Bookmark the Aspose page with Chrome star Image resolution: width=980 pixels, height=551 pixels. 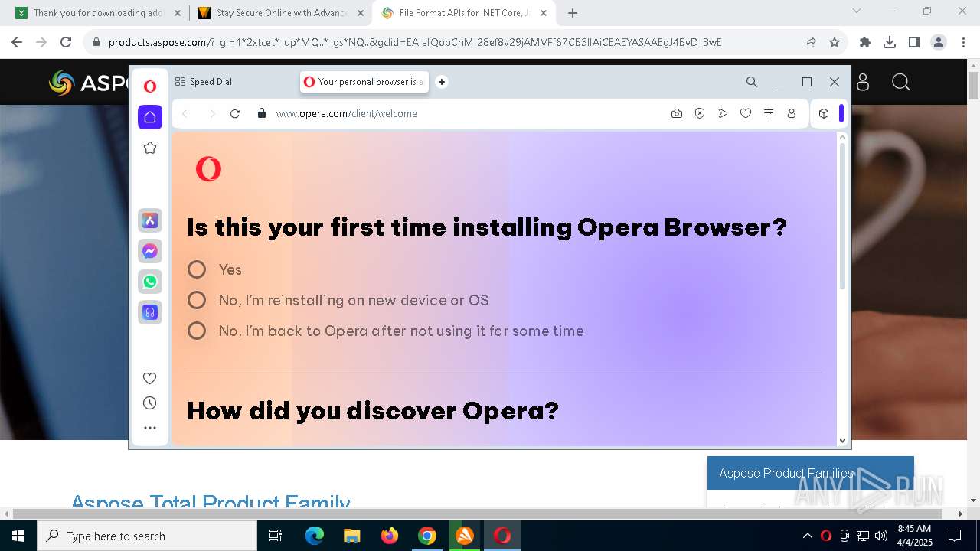pyautogui.click(x=835, y=43)
